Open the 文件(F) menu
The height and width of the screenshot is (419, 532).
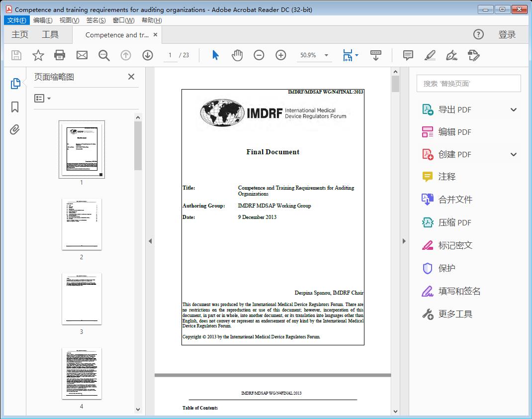click(x=16, y=20)
